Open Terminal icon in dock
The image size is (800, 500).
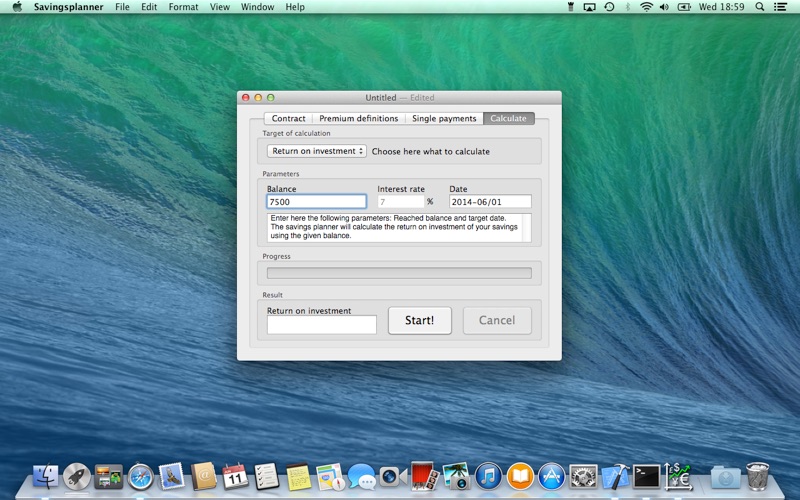pos(646,477)
